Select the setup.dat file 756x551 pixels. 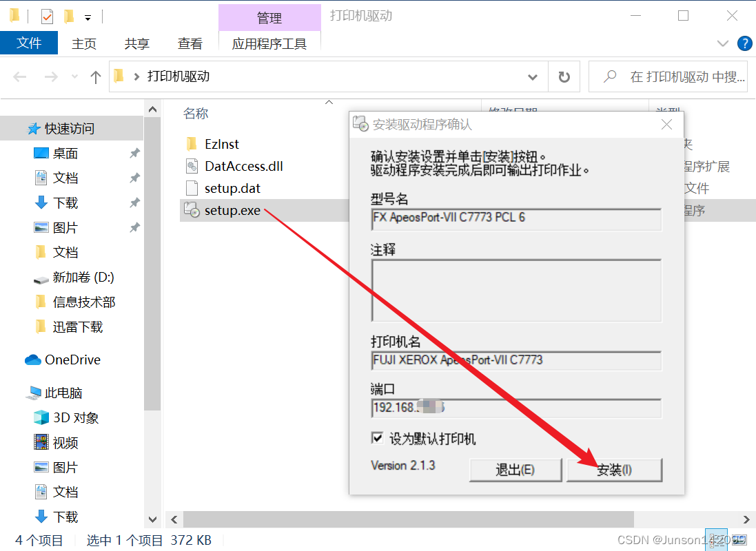coord(232,189)
